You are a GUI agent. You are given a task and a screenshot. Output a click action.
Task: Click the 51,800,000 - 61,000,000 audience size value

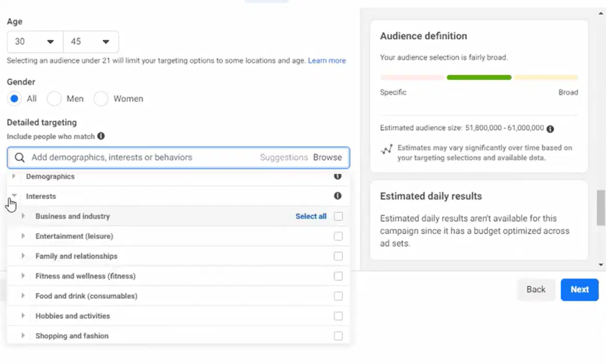[x=504, y=128]
